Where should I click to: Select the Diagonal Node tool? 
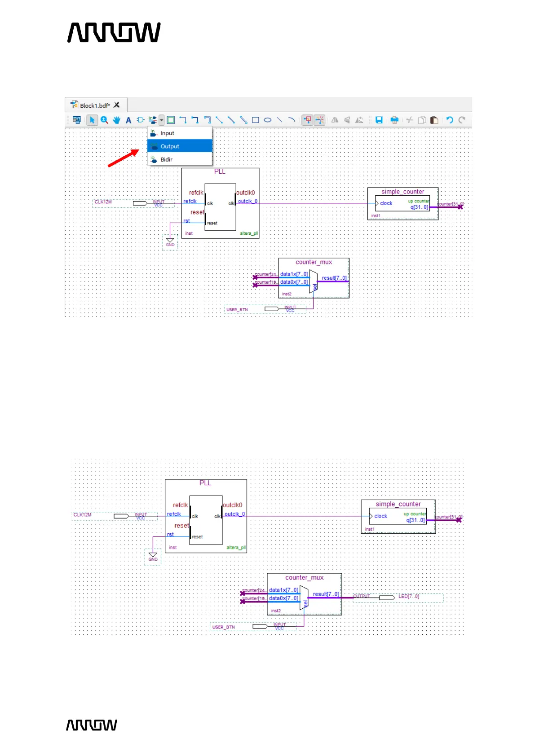tap(219, 120)
